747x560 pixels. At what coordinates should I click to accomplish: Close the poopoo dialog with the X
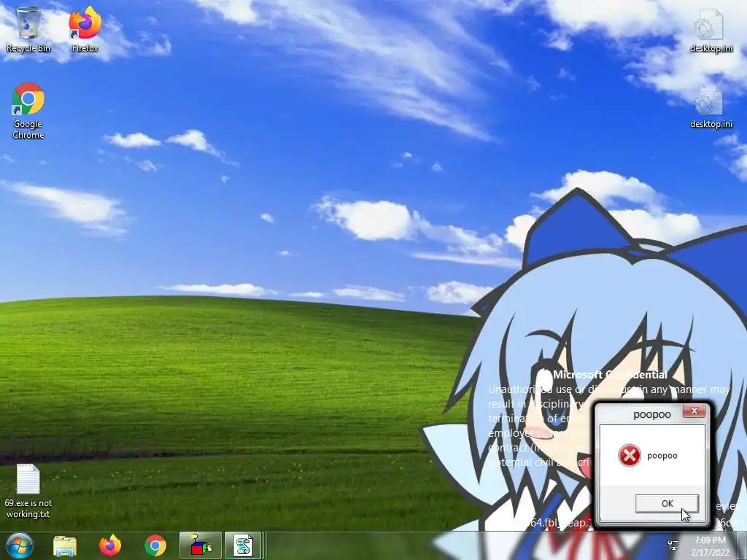[x=694, y=411]
